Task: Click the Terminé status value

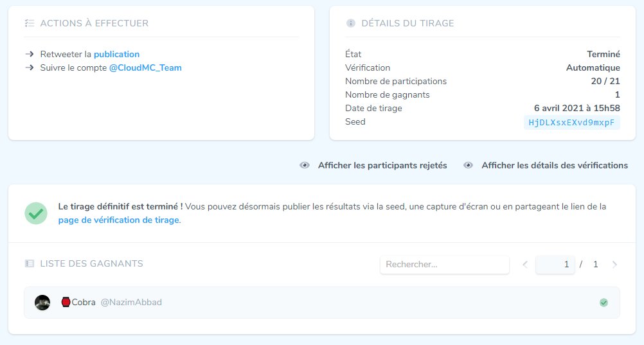Action: [604, 54]
